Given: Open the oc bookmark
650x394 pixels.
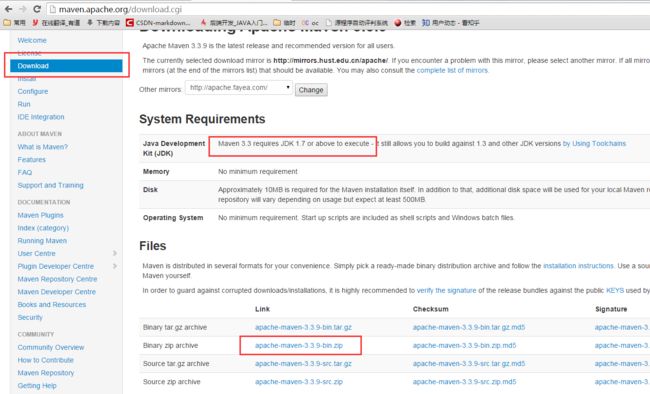Looking at the screenshot, I should point(310,22).
